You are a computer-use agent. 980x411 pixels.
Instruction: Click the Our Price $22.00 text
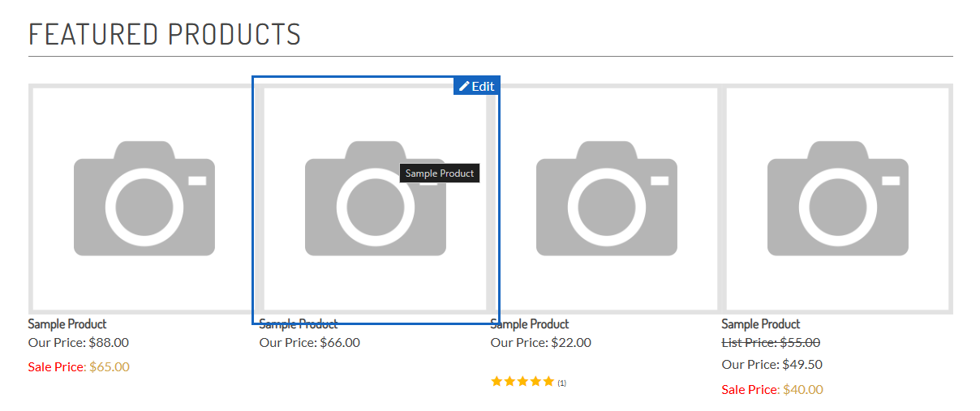[x=541, y=342]
